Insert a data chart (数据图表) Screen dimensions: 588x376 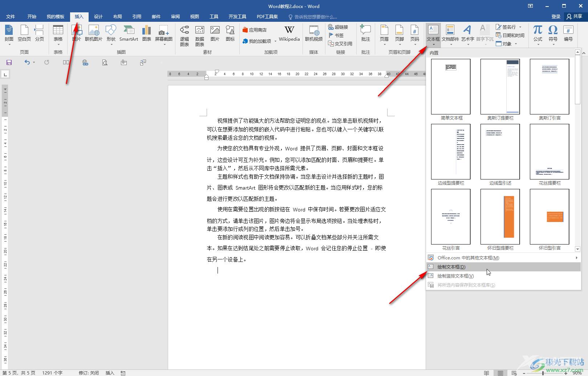(x=200, y=36)
